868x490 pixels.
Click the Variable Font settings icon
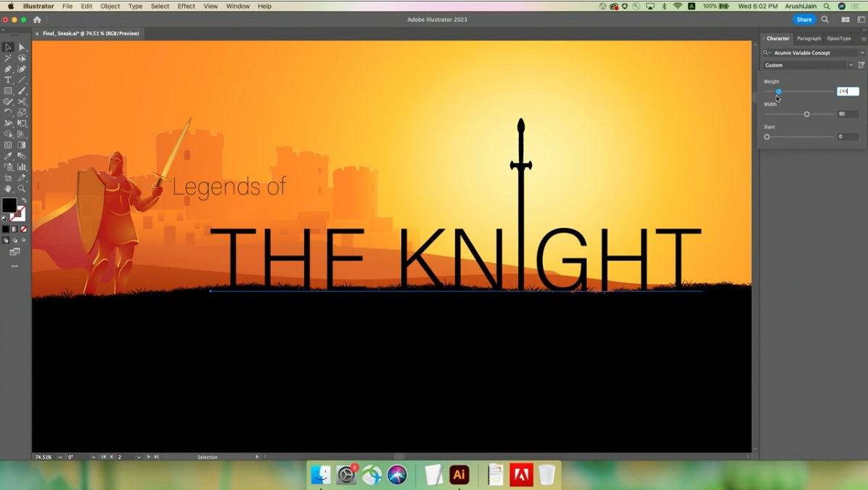pyautogui.click(x=861, y=65)
